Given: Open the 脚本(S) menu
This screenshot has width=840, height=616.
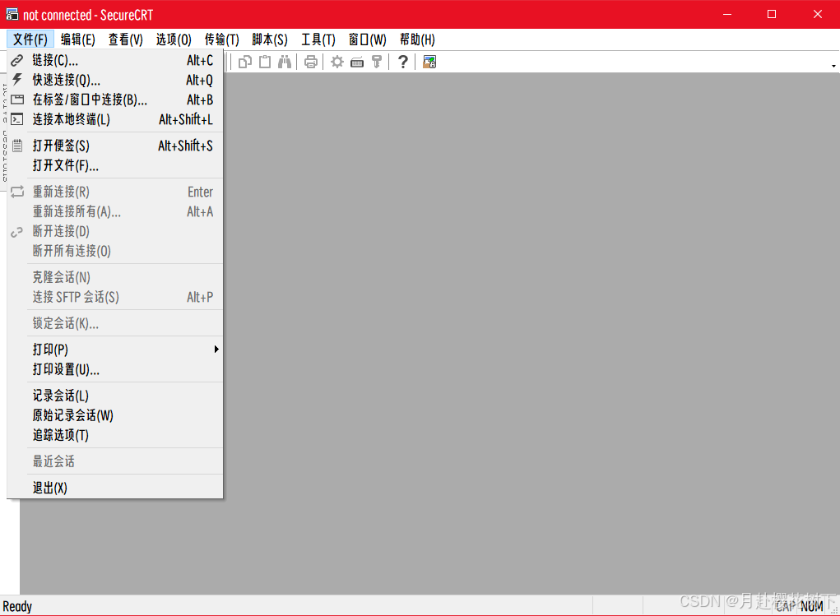Looking at the screenshot, I should pyautogui.click(x=270, y=39).
